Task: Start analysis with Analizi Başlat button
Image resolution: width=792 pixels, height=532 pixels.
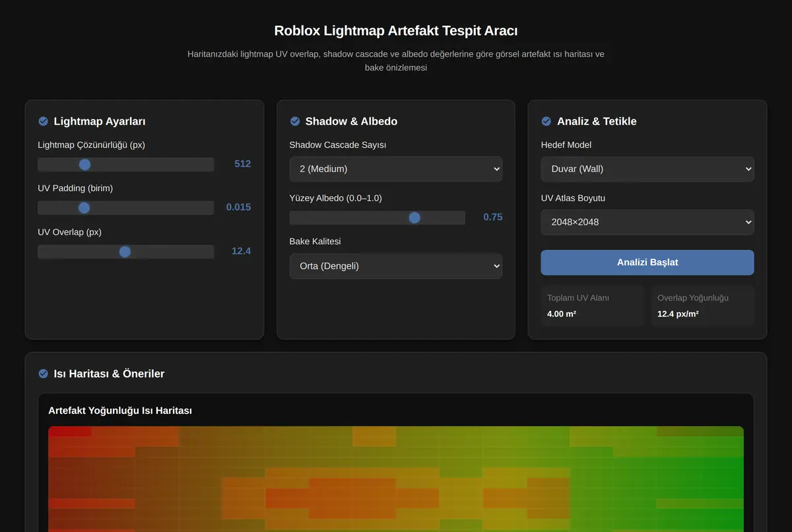Action: coord(647,262)
